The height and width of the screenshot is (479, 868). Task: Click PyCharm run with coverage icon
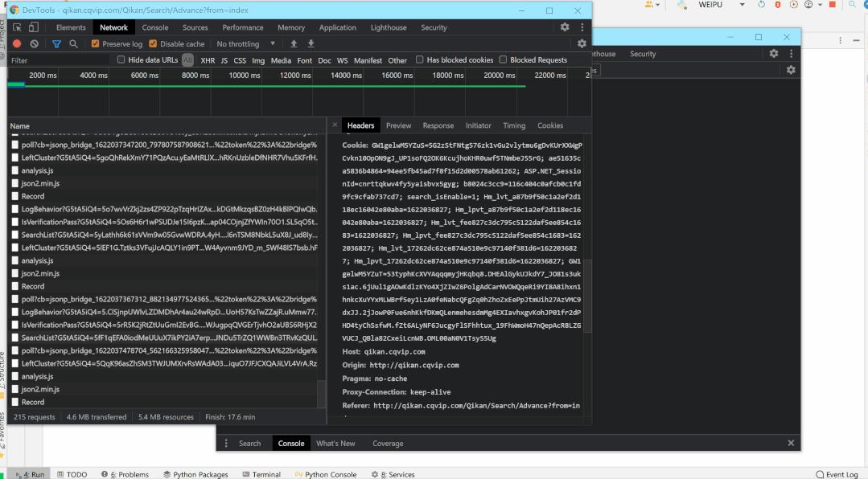pos(794,5)
